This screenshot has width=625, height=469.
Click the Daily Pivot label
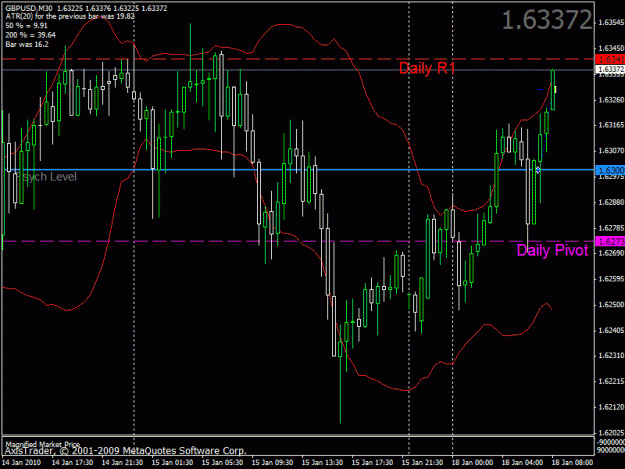tap(552, 250)
